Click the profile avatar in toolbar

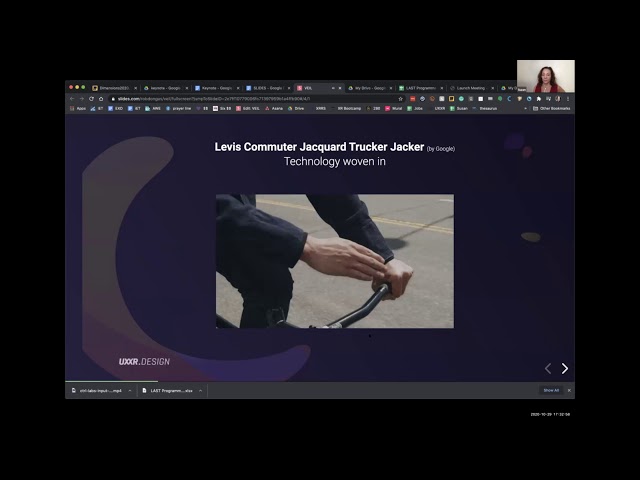pyautogui.click(x=558, y=99)
